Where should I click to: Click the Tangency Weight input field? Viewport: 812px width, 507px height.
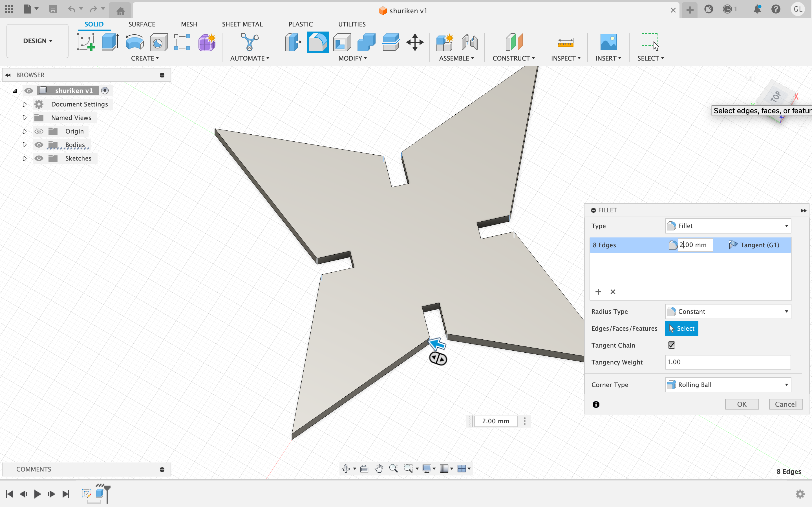click(x=727, y=362)
